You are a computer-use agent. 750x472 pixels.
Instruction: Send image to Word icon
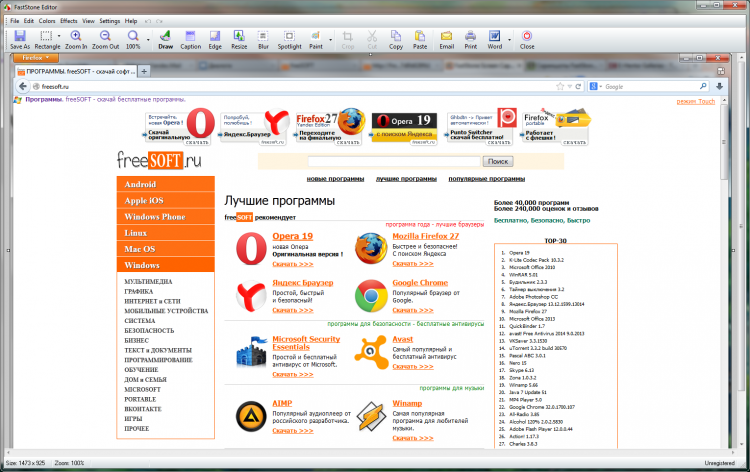tap(495, 40)
